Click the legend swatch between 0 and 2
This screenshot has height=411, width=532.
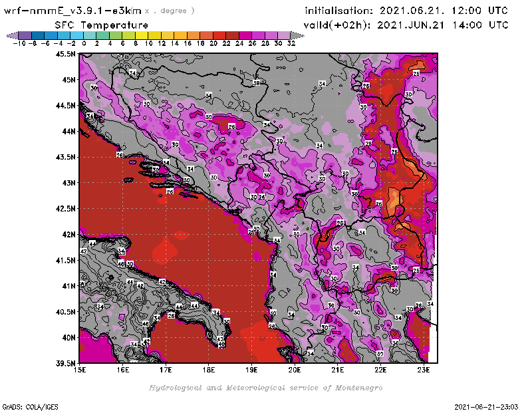click(90, 35)
